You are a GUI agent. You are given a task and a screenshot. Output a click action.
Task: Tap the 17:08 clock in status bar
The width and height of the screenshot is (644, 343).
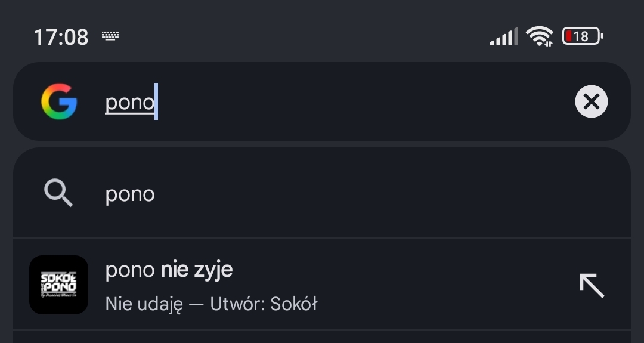[x=61, y=38]
